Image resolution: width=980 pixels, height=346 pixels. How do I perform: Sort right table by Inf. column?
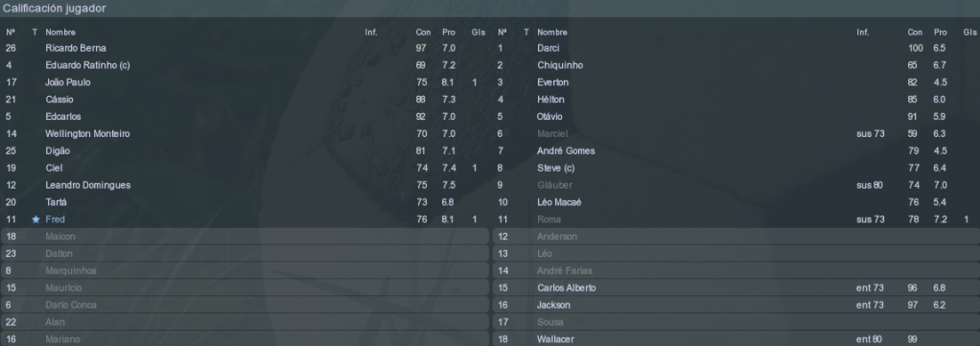click(x=862, y=33)
